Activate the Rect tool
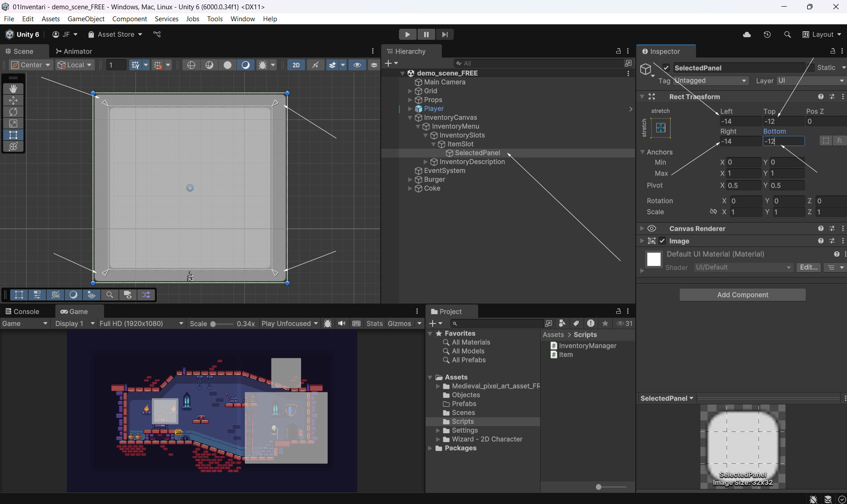This screenshot has width=847, height=504. tap(13, 135)
